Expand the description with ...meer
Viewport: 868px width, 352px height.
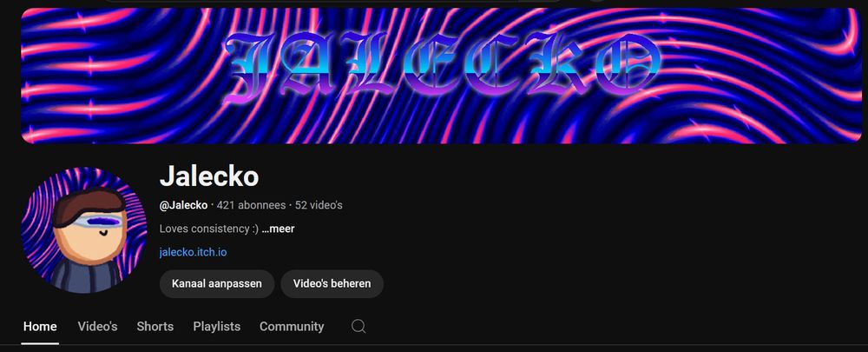278,229
